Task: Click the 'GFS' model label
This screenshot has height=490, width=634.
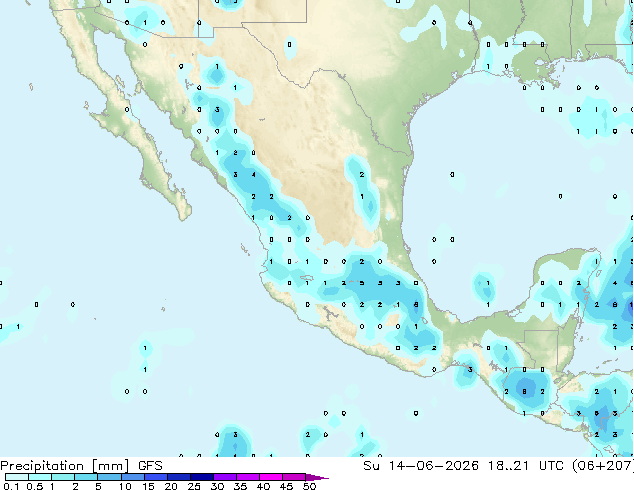Action: (x=150, y=466)
